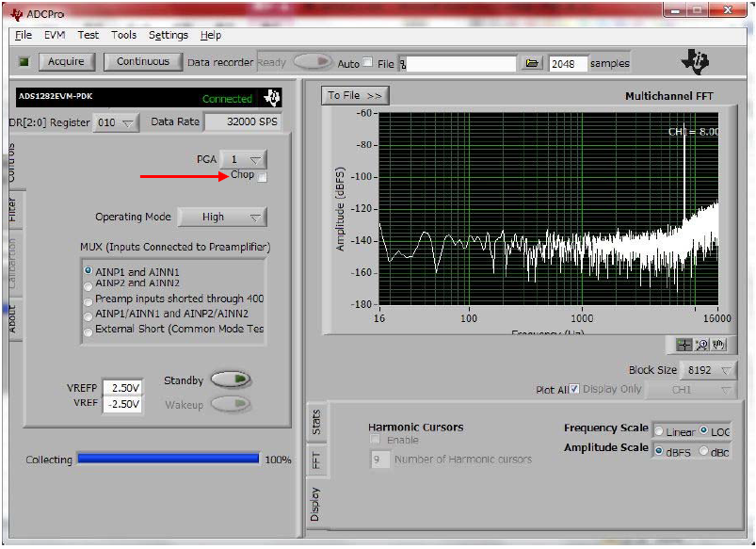This screenshot has width=756, height=549.
Task: Open the EVM menu
Action: tap(55, 35)
